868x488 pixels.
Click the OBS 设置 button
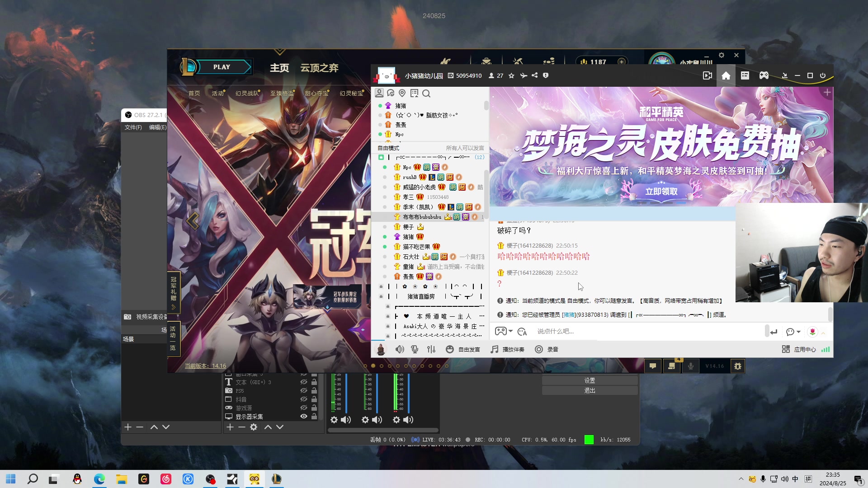(590, 380)
